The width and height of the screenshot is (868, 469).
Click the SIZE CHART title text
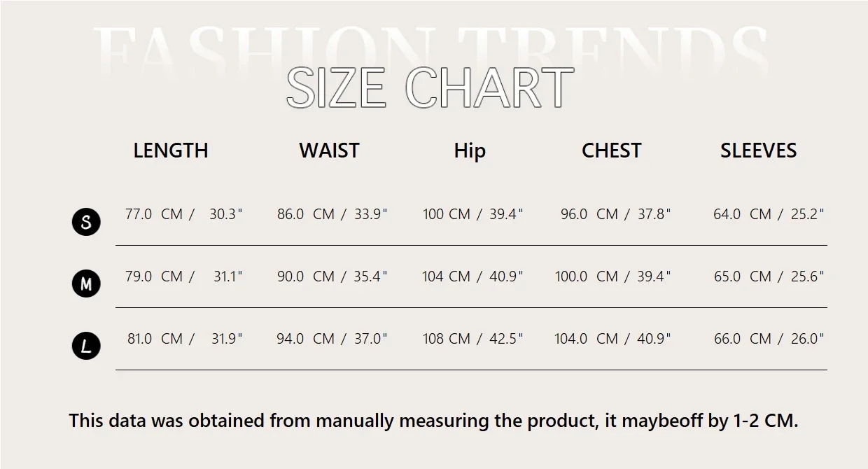[x=430, y=88]
